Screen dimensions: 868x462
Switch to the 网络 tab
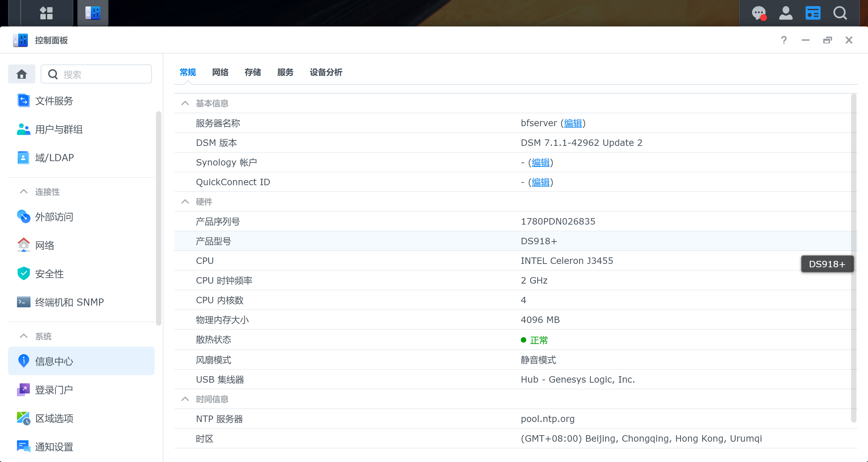click(220, 72)
